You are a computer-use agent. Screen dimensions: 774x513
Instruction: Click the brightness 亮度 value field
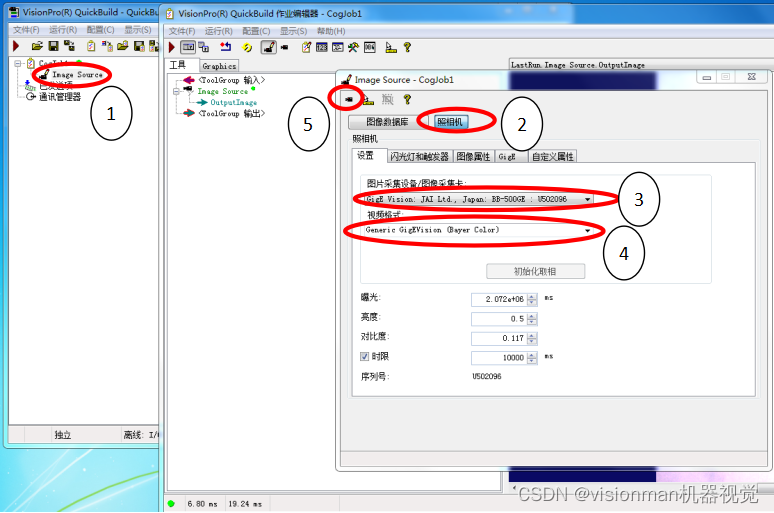point(500,319)
